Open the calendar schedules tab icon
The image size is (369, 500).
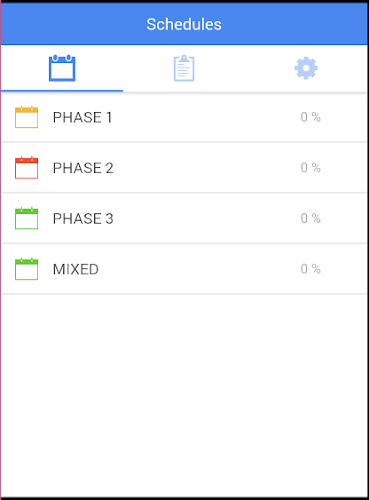click(62, 68)
